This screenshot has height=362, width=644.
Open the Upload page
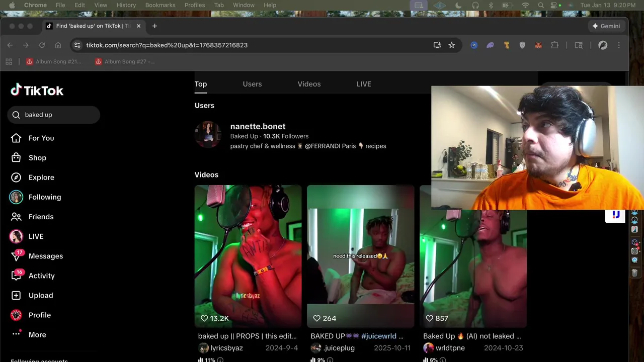41,295
